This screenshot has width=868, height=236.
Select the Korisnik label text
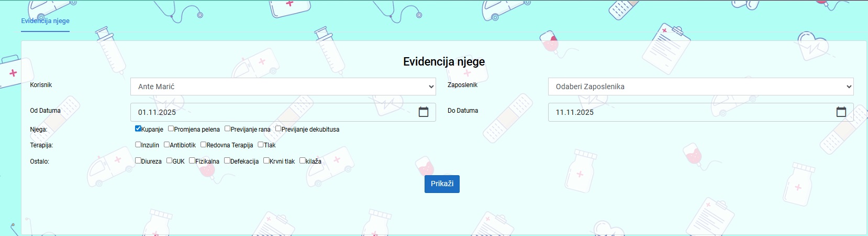[x=41, y=85]
